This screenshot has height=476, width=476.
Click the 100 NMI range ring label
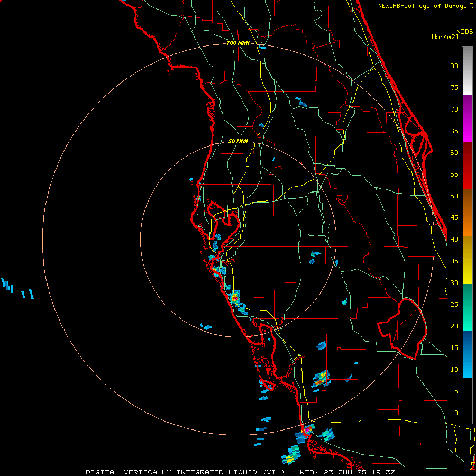pos(238,43)
